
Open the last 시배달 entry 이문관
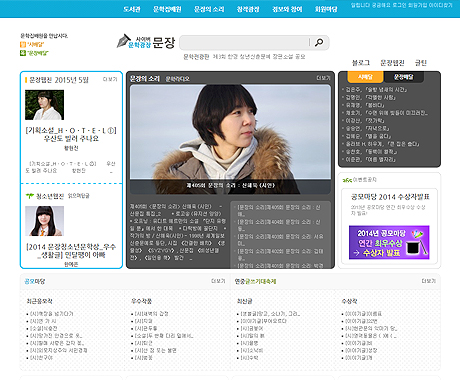370,160
